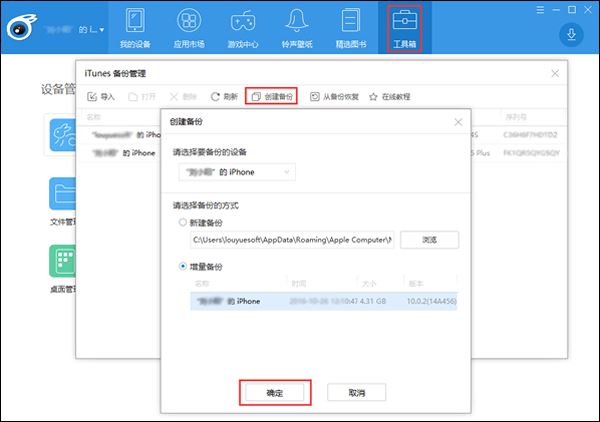Open the 应用市场 tab
The image size is (600, 422).
[x=189, y=28]
